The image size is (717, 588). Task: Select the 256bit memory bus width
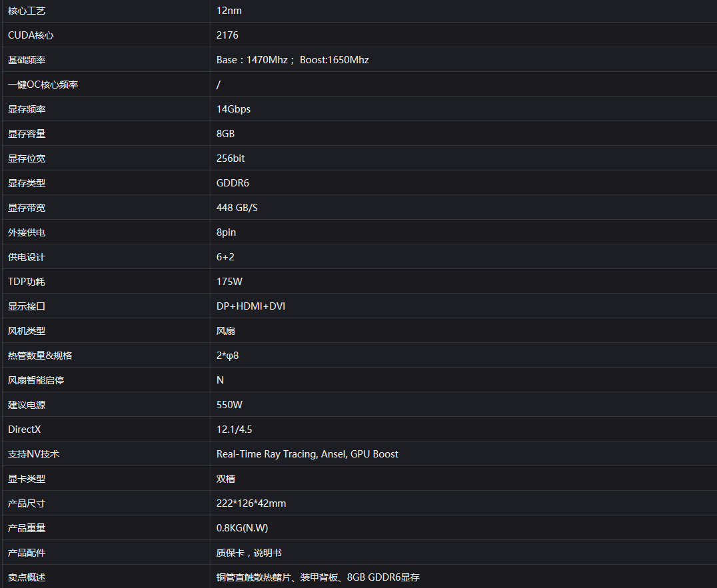coord(231,158)
